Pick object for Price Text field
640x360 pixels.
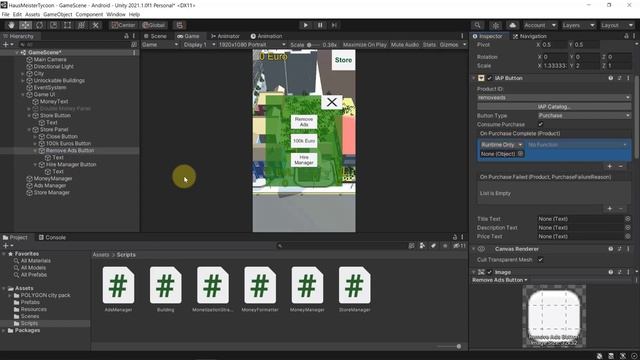[x=628, y=236]
